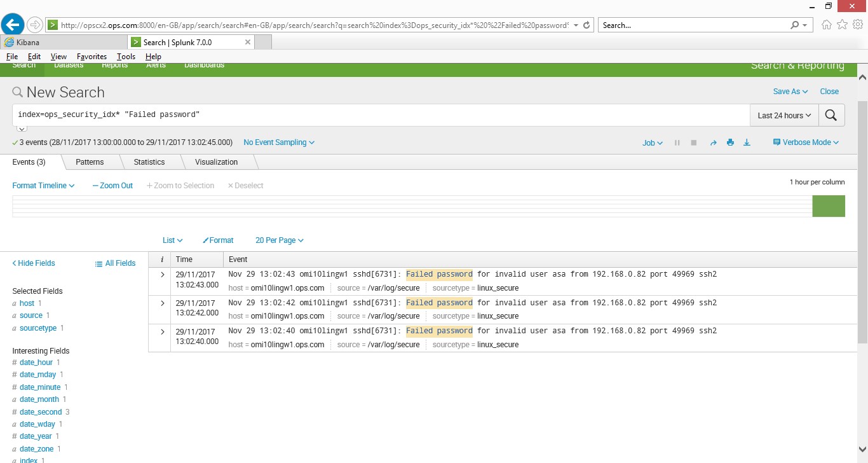Image resolution: width=868 pixels, height=463 pixels.
Task: Click the Zoom Out timeline control
Action: pos(112,185)
